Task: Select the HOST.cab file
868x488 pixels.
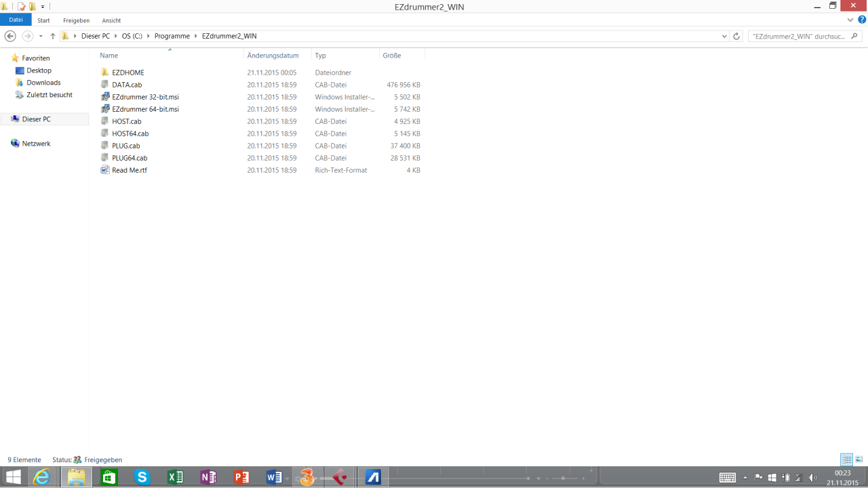Action: pos(127,121)
